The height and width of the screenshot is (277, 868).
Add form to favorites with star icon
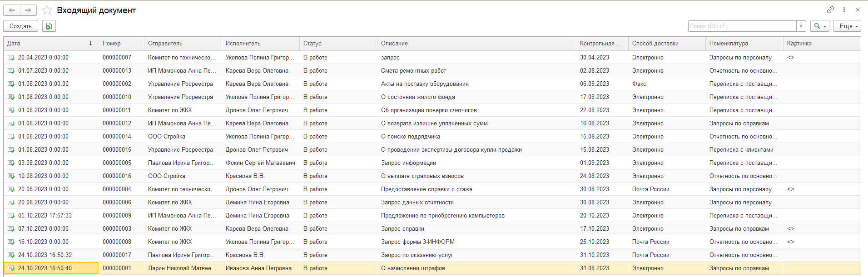click(x=47, y=10)
